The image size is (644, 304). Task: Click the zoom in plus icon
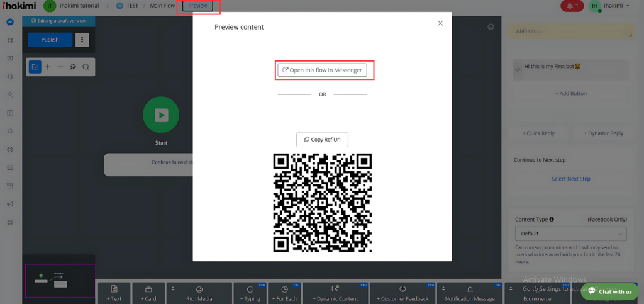(x=48, y=67)
